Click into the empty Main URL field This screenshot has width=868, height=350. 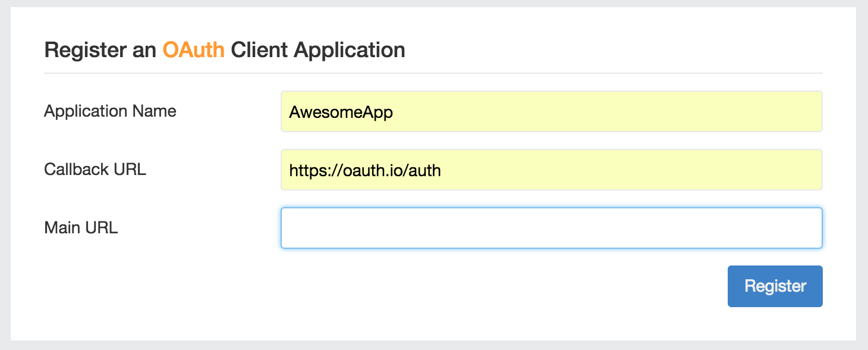(x=552, y=228)
